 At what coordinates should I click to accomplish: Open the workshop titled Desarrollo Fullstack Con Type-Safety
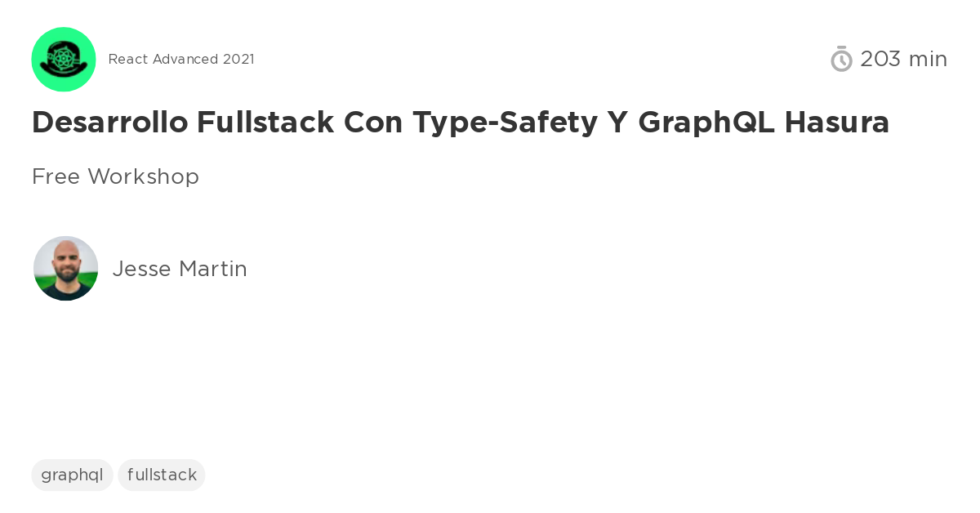tap(461, 123)
